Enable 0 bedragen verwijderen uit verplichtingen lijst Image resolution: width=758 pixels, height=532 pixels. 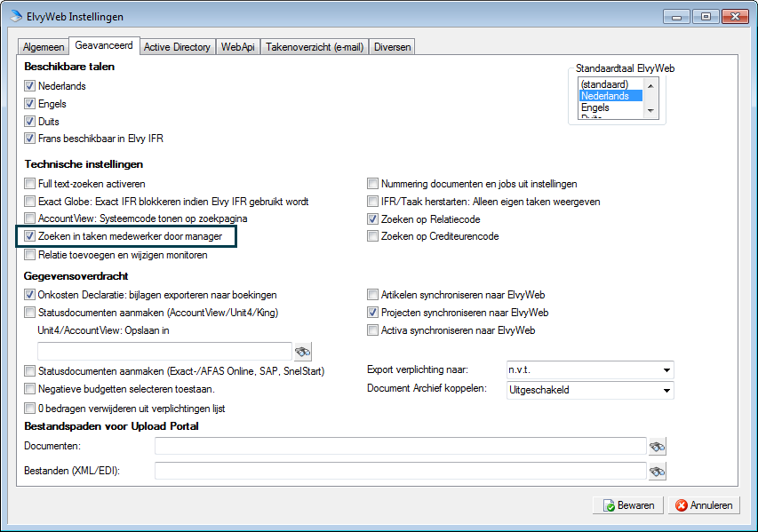pos(30,409)
